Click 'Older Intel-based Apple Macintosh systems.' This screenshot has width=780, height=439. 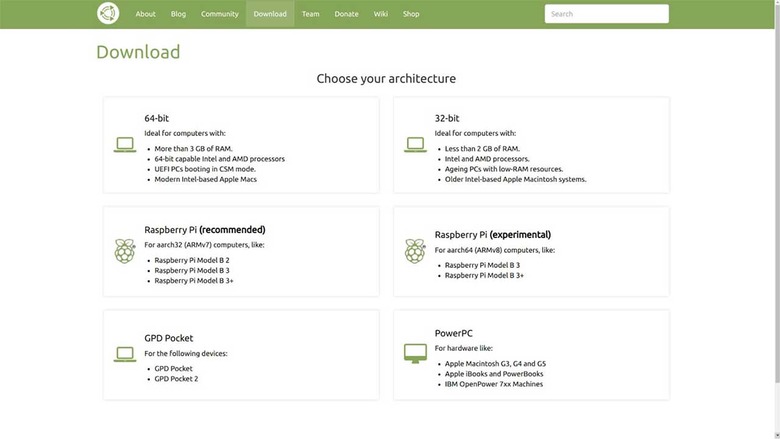tap(515, 179)
